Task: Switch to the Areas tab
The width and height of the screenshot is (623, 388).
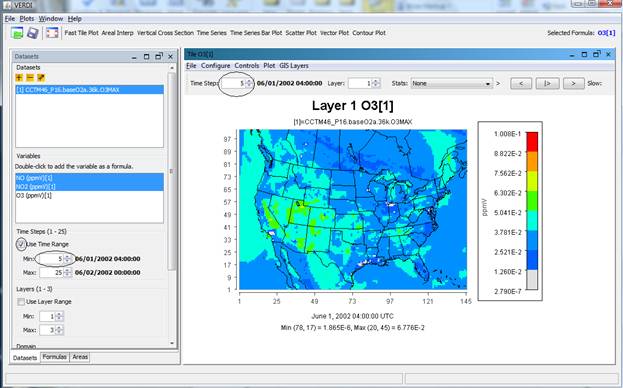Action: pyautogui.click(x=80, y=357)
